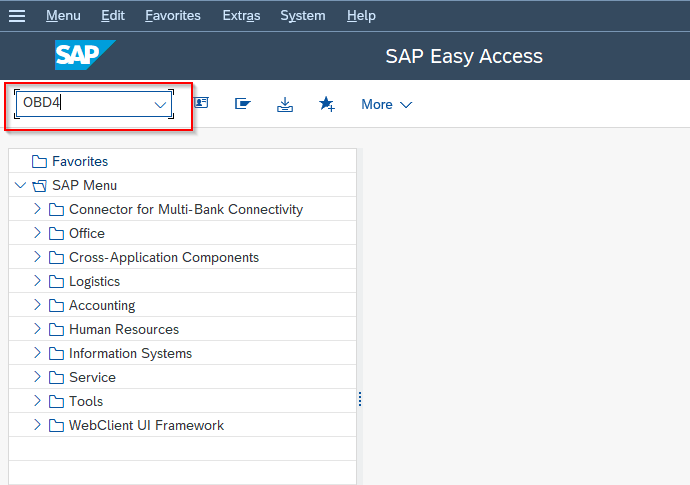Click the folder arrow toolbar icon
690x485 pixels.
pos(242,104)
